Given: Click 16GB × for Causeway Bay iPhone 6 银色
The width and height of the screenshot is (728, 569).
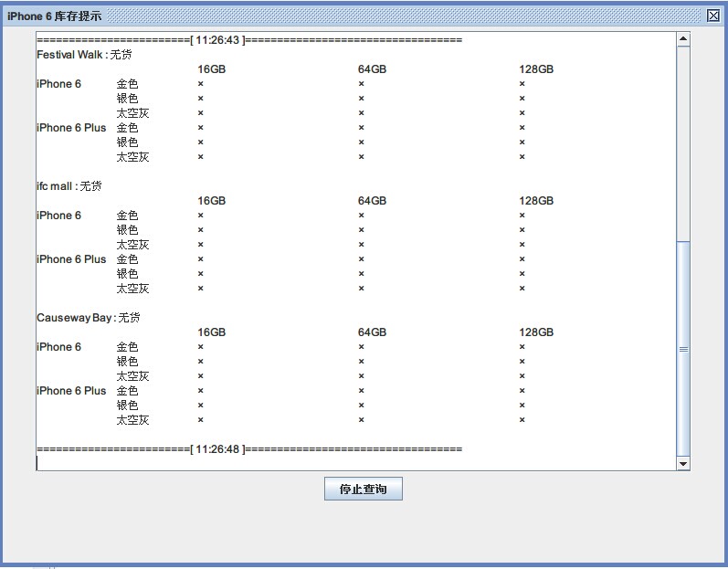Looking at the screenshot, I should tap(201, 362).
